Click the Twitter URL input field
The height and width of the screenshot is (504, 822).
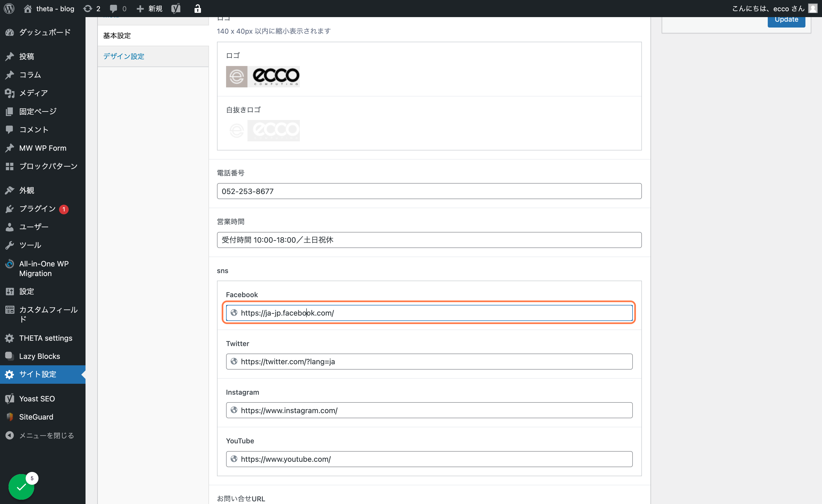pos(429,362)
